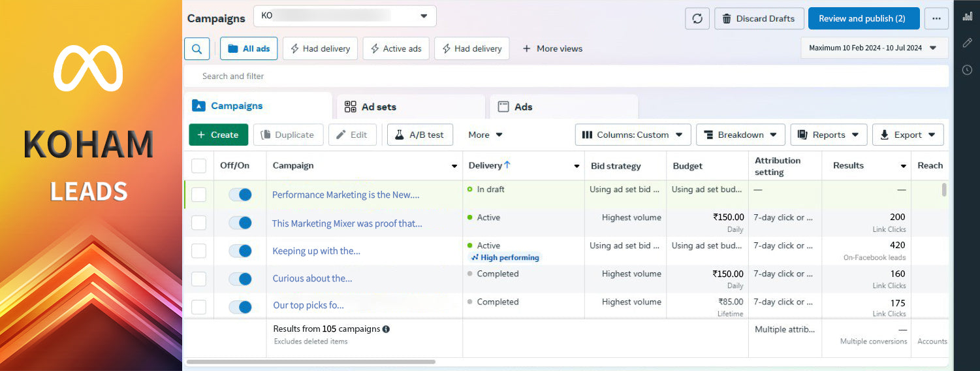Click the horizontal scrollbar below the table
The width and height of the screenshot is (980, 371).
(x=311, y=361)
